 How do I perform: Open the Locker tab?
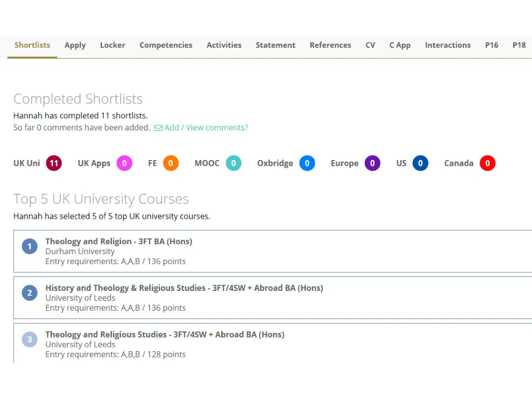[113, 45]
